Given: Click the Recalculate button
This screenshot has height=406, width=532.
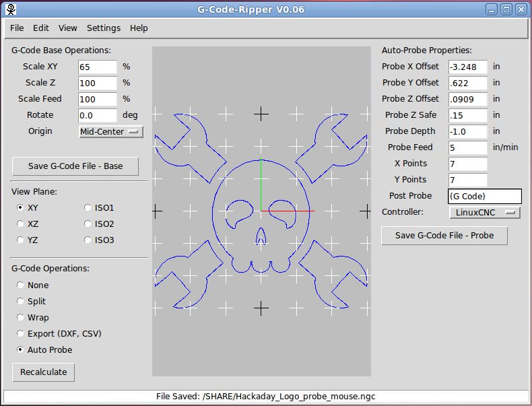Looking at the screenshot, I should point(43,372).
